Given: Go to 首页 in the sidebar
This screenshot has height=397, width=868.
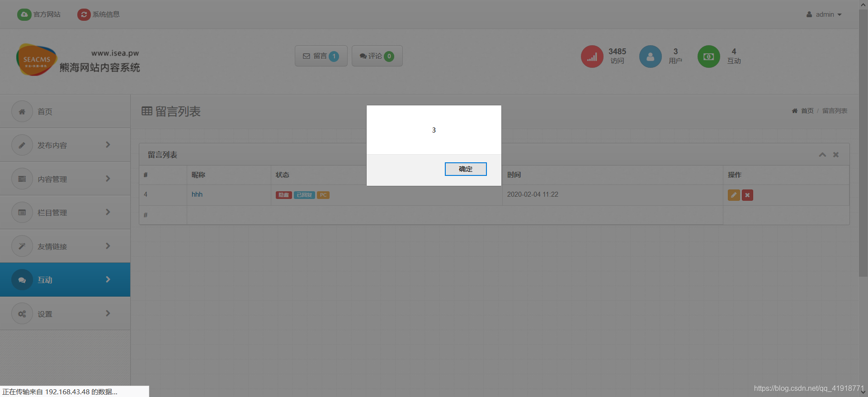Looking at the screenshot, I should [65, 111].
